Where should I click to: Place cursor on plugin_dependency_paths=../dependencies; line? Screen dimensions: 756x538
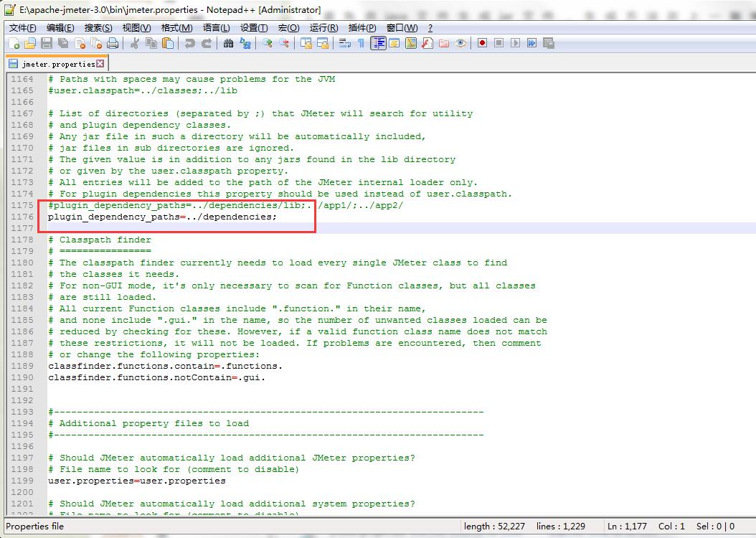[x=163, y=217]
